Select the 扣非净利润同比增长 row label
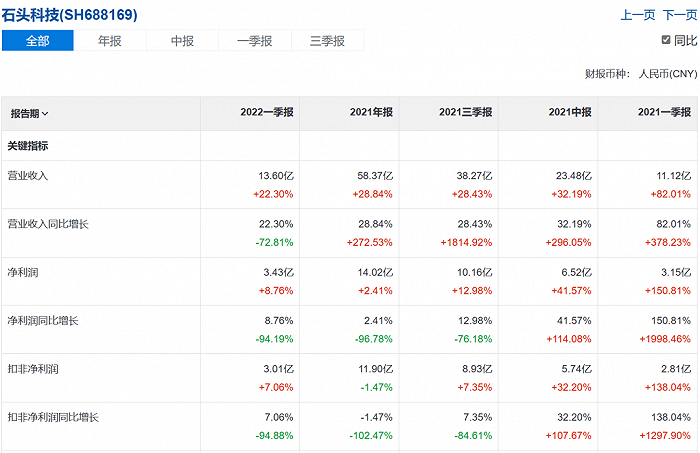Screen dimensions: 700x453 pyautogui.click(x=53, y=417)
